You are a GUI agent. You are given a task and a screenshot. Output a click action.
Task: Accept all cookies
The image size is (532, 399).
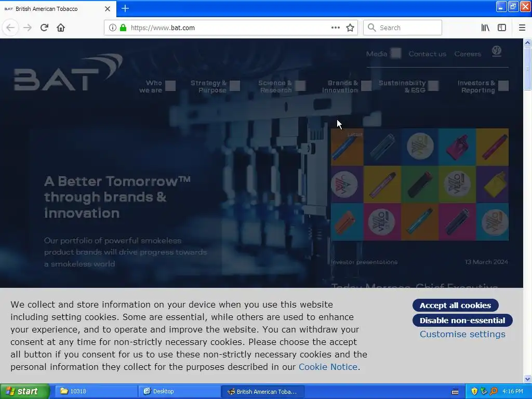(x=455, y=305)
